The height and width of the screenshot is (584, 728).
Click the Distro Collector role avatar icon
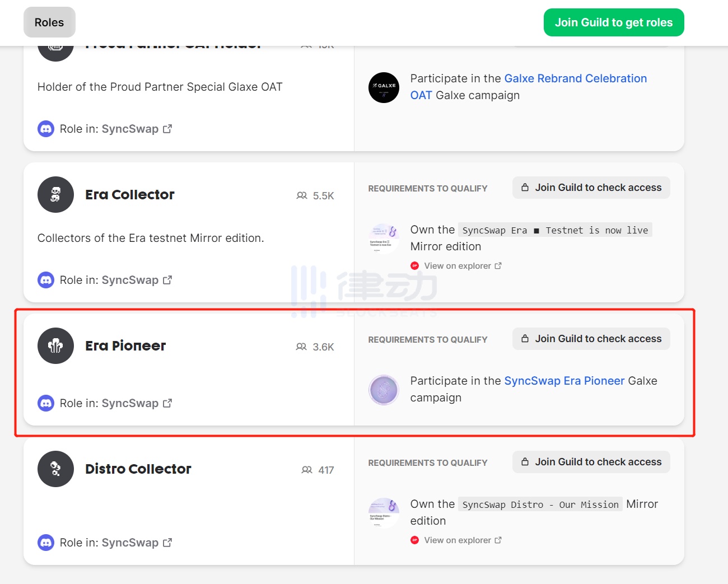pyautogui.click(x=55, y=469)
